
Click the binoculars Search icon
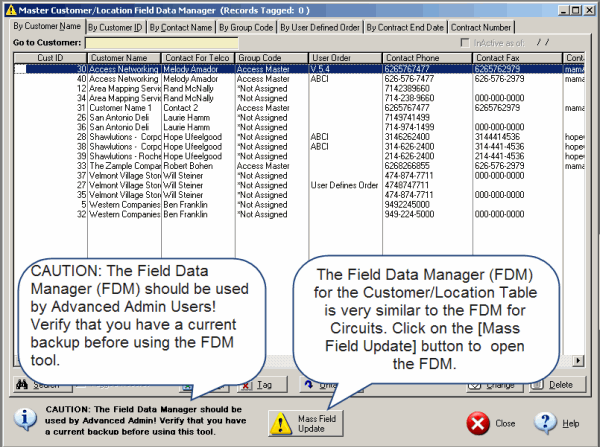tap(22, 385)
